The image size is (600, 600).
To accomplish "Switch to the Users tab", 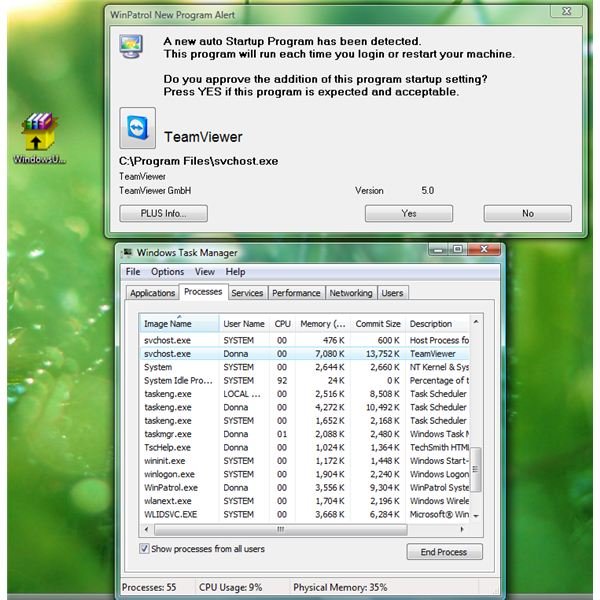I will [x=393, y=293].
